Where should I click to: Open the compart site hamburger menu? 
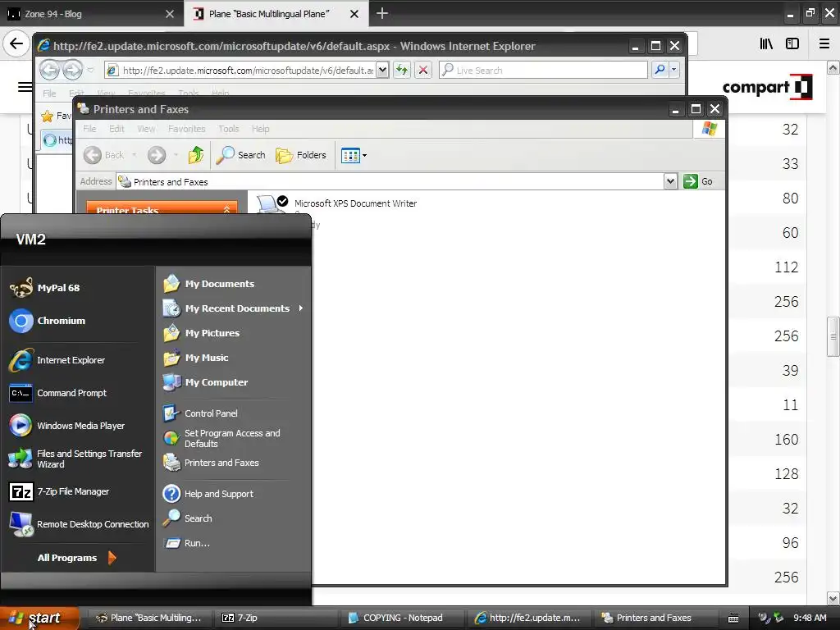(x=25, y=87)
